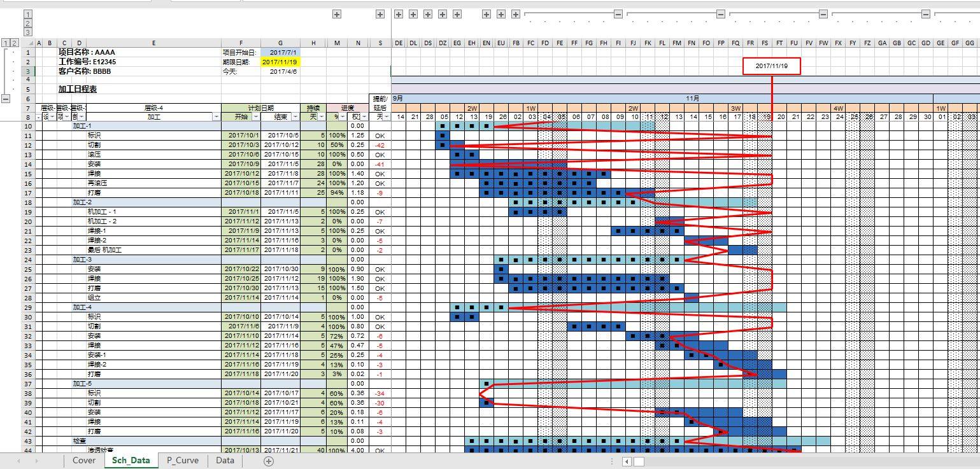This screenshot has height=469, width=980.
Task: Expand the column group above column M
Action: click(337, 14)
